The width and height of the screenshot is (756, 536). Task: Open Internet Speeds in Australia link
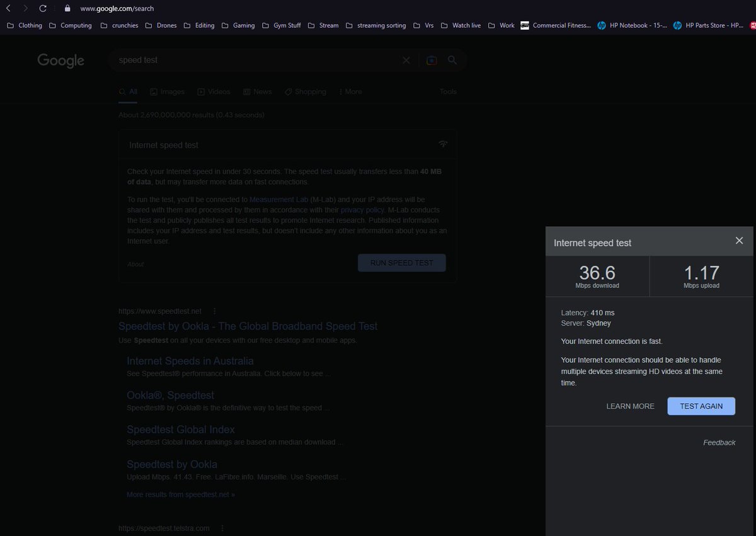point(190,361)
